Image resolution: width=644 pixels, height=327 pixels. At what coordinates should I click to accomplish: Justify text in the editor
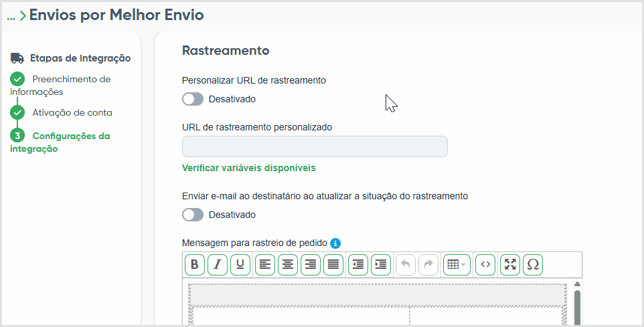tap(333, 265)
